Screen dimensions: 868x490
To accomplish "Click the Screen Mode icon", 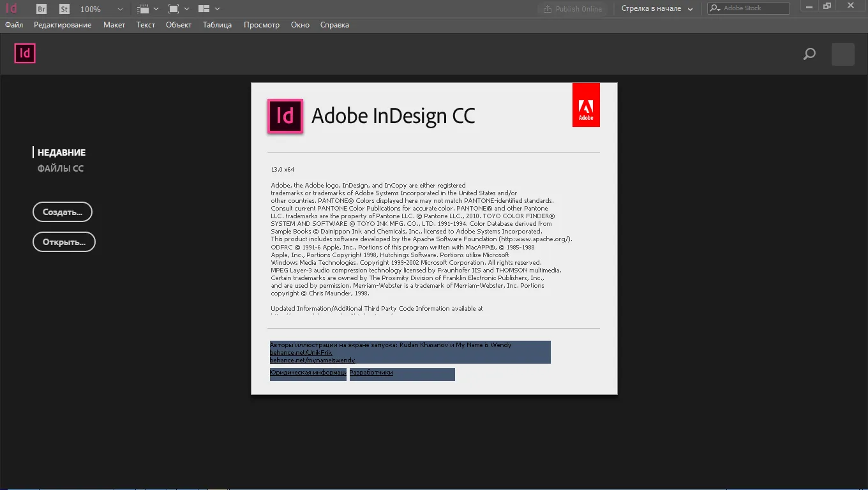I will (x=174, y=9).
